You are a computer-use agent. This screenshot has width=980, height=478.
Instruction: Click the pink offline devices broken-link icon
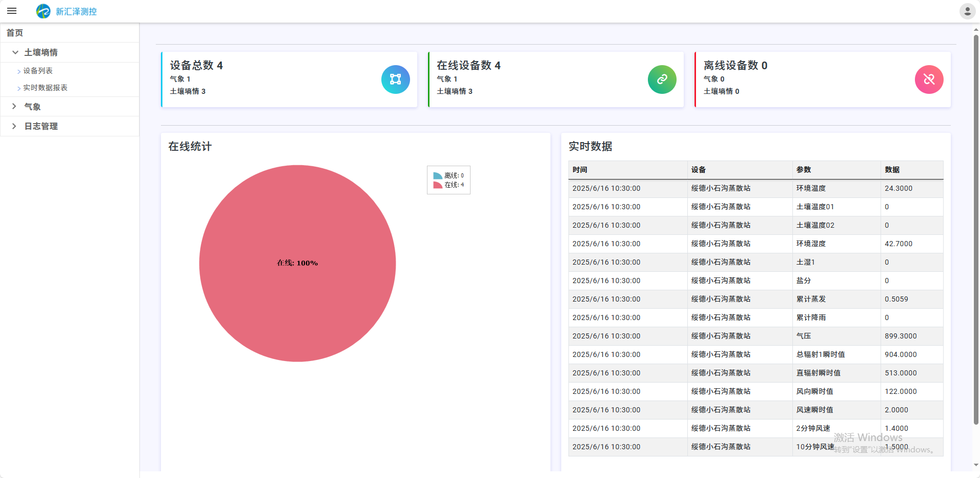[929, 79]
